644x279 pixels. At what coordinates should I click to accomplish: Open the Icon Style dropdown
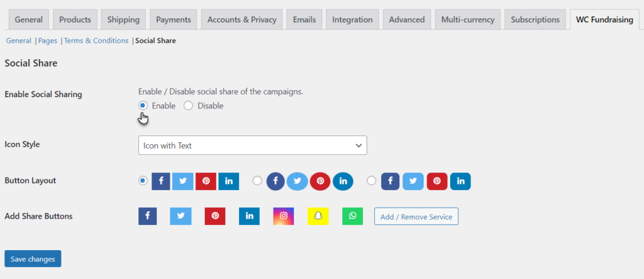pyautogui.click(x=253, y=145)
